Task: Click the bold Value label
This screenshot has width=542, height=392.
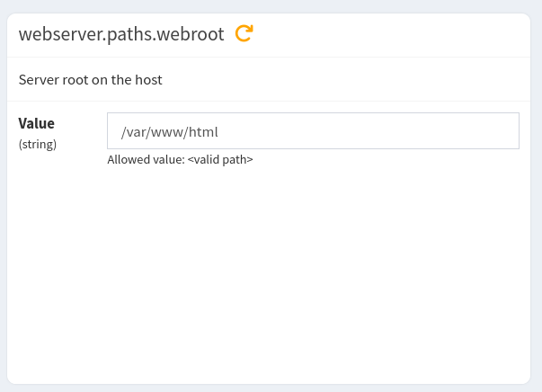Action: [37, 124]
